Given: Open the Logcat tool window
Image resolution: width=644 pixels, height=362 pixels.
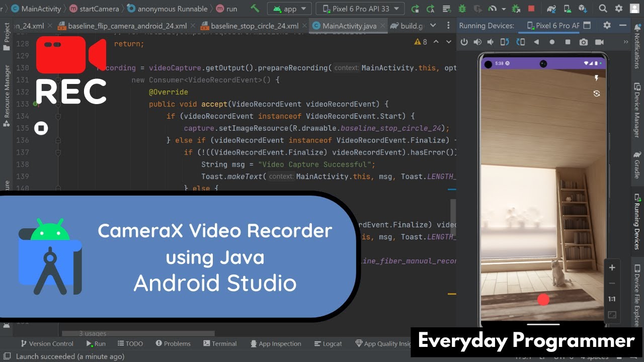Looking at the screenshot, I should point(328,344).
